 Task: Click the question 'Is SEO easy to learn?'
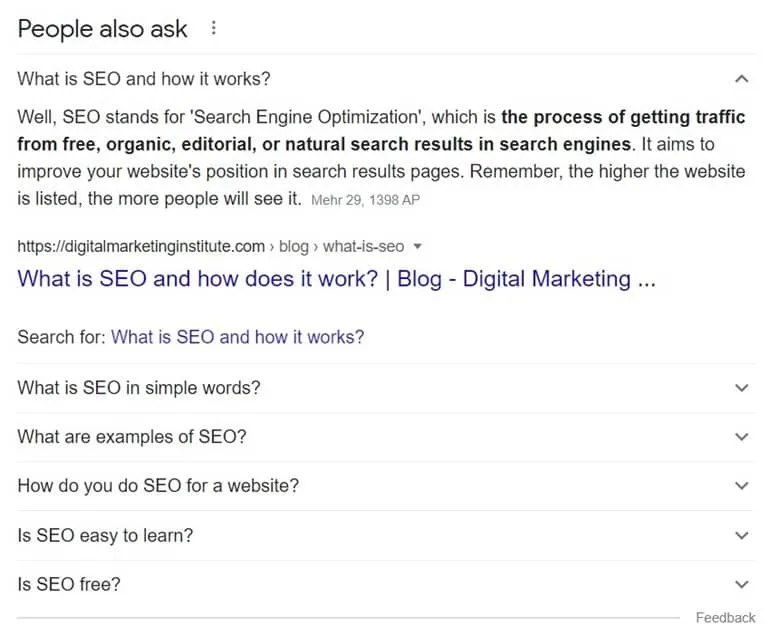pos(105,535)
